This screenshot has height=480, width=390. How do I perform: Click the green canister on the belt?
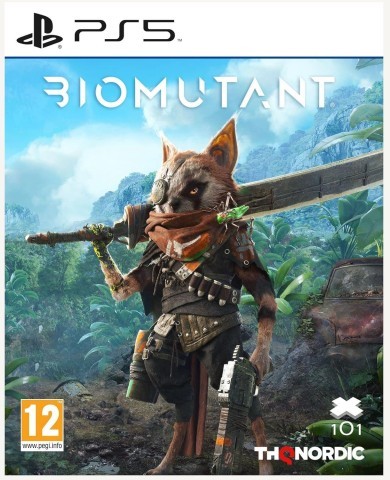tap(138, 365)
